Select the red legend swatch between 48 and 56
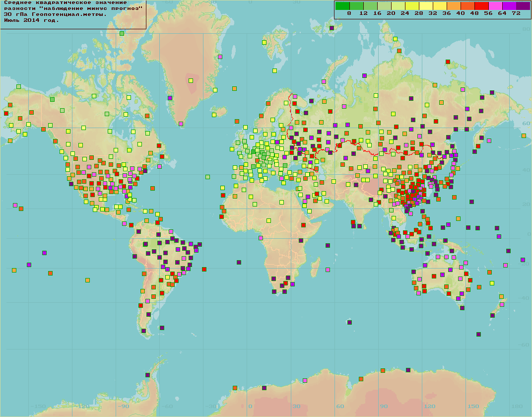The height and width of the screenshot is (417, 532). pos(481,5)
